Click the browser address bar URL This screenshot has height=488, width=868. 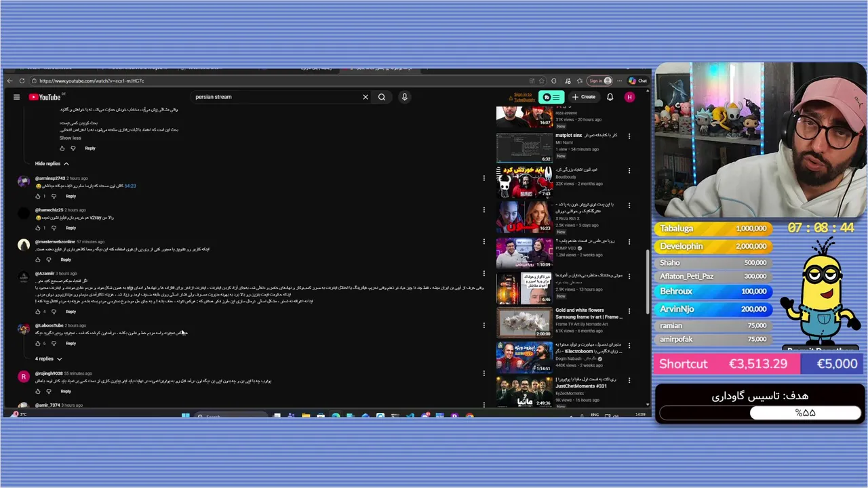point(92,81)
